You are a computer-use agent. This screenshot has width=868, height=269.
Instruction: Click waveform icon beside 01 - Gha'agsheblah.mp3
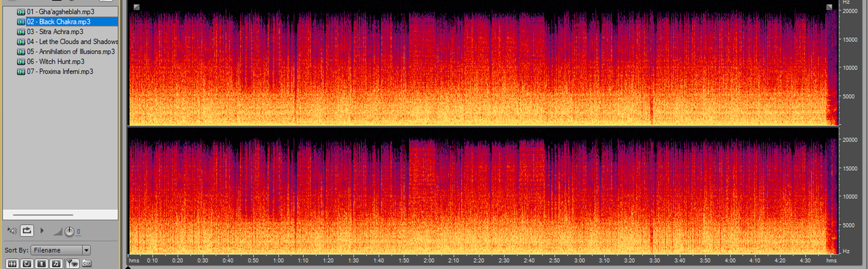pos(21,12)
